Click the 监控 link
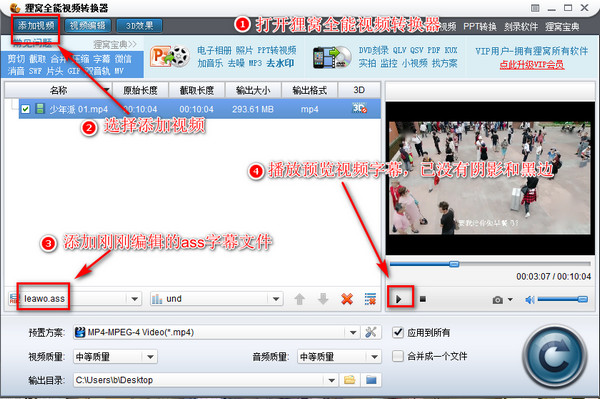This screenshot has height=399, width=600. tap(389, 63)
